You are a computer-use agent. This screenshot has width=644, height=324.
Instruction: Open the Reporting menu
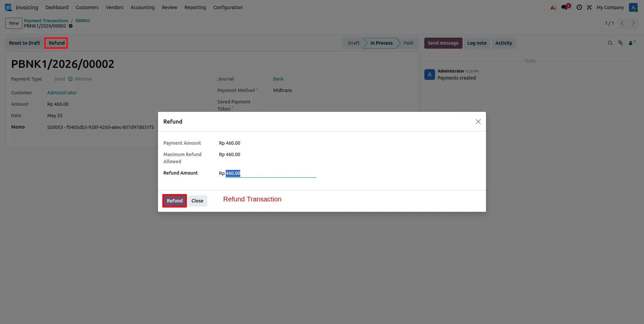coord(195,7)
